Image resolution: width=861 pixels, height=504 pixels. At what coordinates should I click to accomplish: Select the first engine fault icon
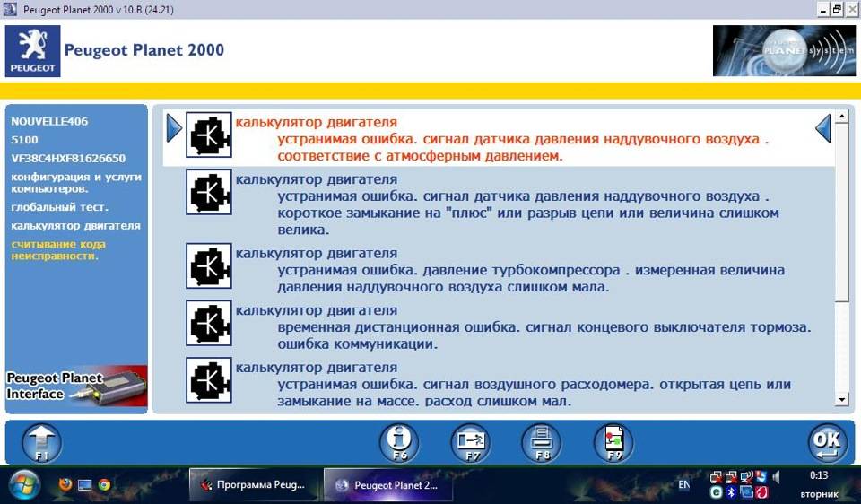click(209, 135)
